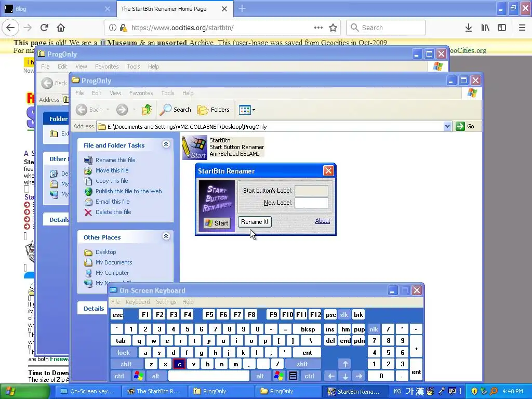Viewport: 532px width, 399px height.
Task: Open Firefox downloads arrow icon
Action: point(469,28)
